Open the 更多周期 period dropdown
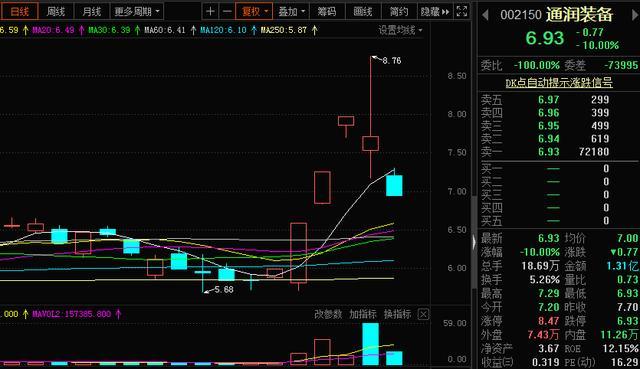640x369 pixels. (x=137, y=11)
